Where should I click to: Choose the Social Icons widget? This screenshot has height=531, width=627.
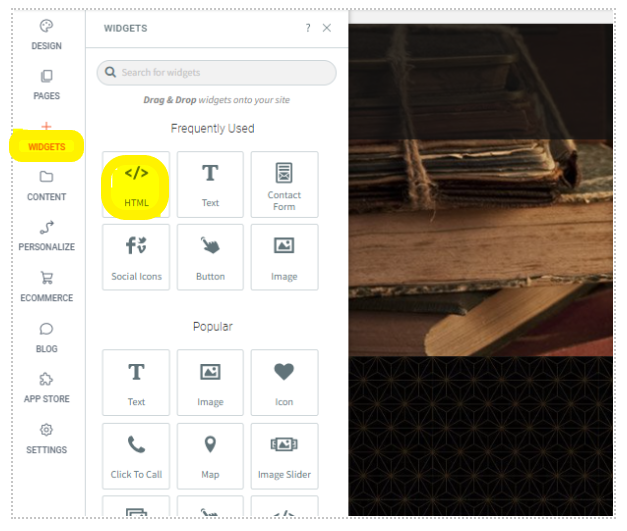coord(136,257)
